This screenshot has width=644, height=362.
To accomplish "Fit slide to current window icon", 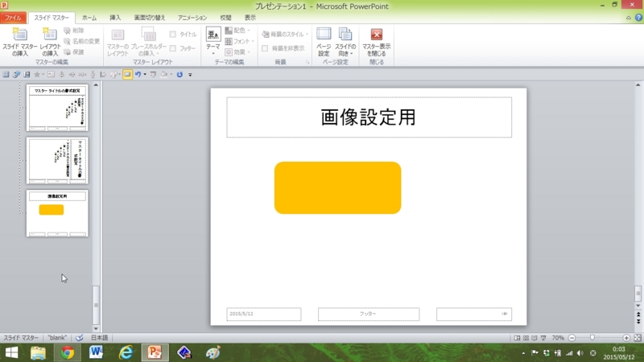I will [x=638, y=338].
